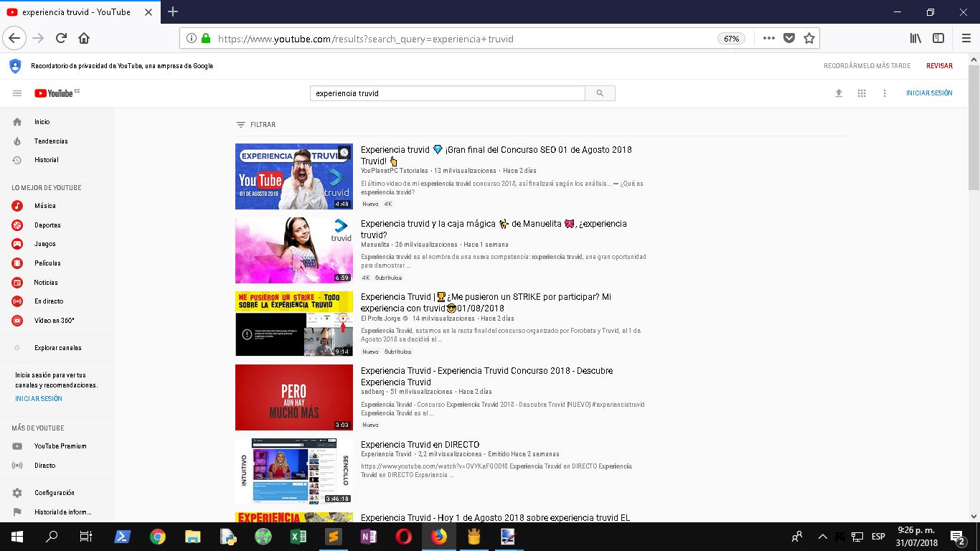Viewport: 980px width, 551px height.
Task: Open the Windows Action Center notifications
Action: pos(957,537)
